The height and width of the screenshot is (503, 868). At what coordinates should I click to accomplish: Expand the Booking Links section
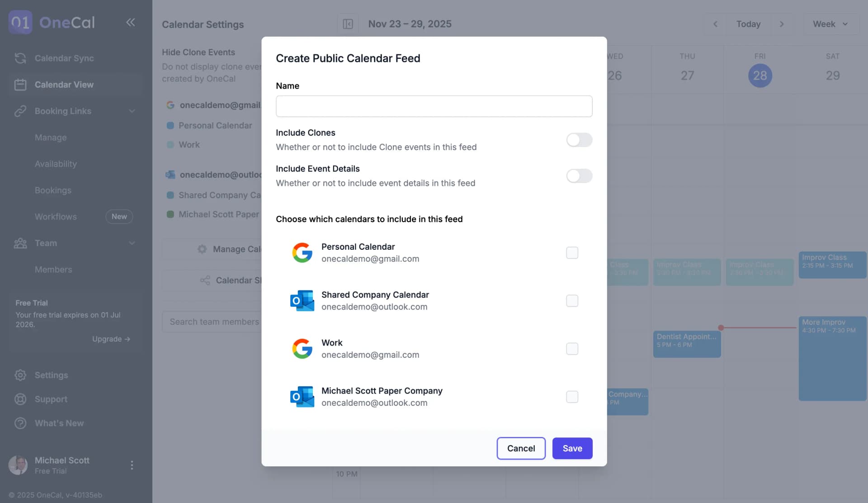tap(132, 111)
